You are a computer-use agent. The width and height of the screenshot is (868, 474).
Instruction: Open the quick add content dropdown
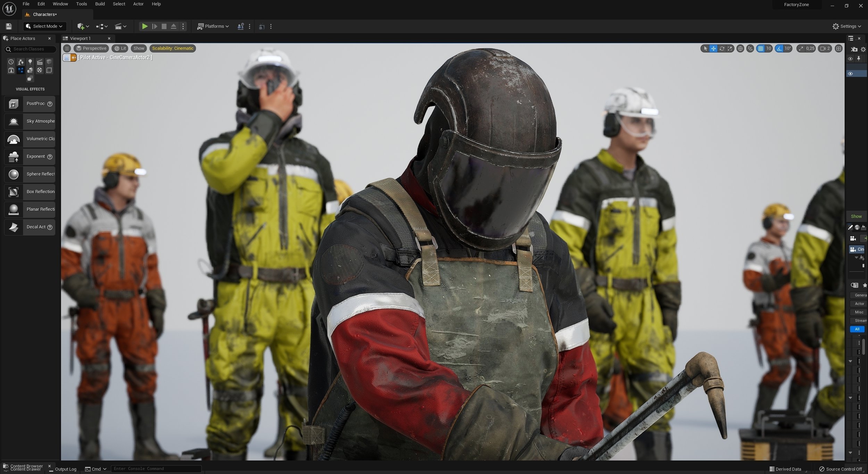(x=83, y=26)
